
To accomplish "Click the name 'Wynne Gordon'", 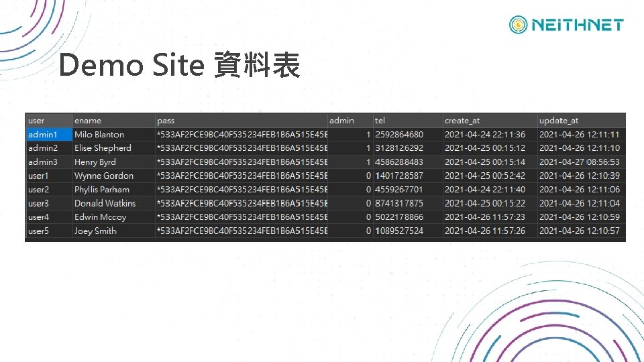I will click(x=104, y=176).
